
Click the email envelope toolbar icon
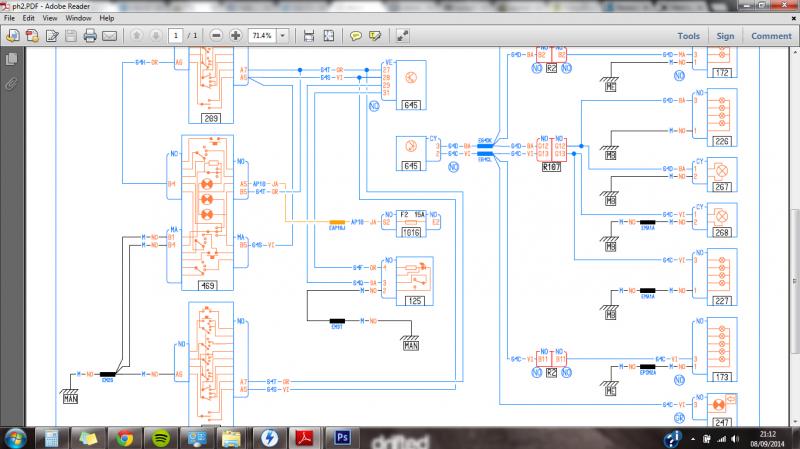click(x=109, y=36)
